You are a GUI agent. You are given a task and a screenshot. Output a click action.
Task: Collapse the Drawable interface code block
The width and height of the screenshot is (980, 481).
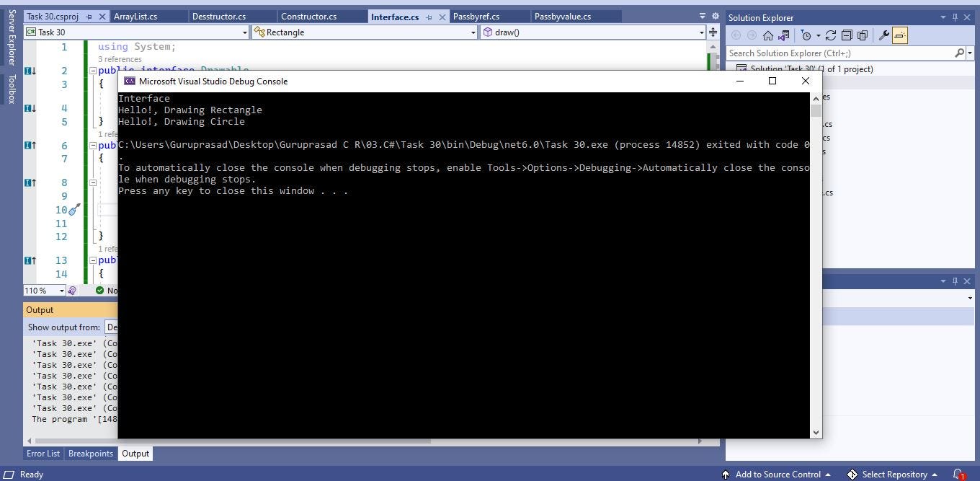[92, 71]
